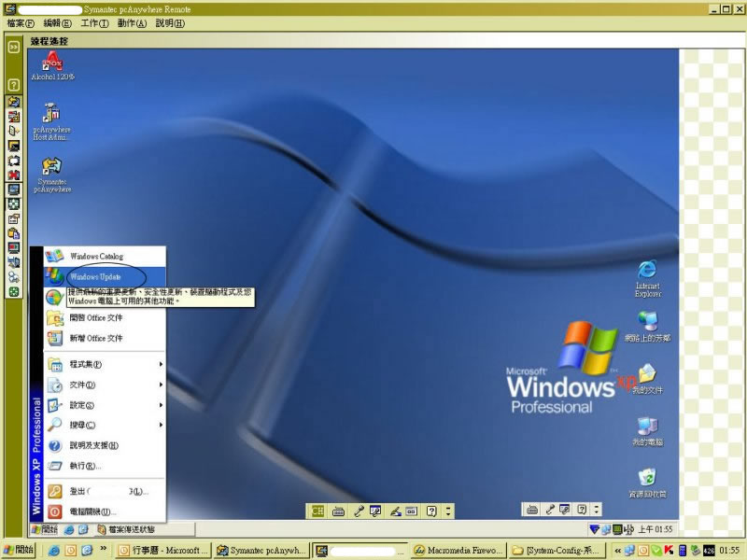Choose Windows Catalog in Start menu
The width and height of the screenshot is (747, 560).
pyautogui.click(x=105, y=256)
